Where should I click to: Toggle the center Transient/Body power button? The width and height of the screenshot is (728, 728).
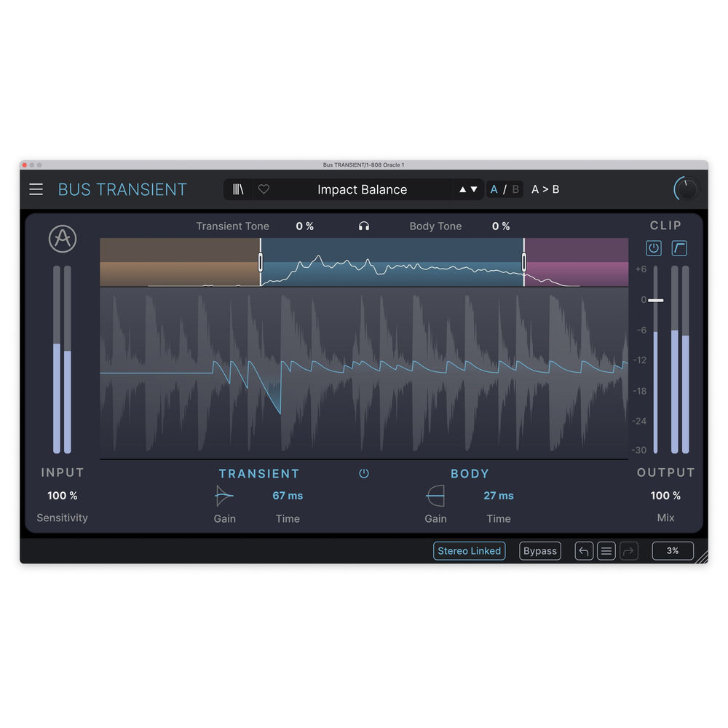364,474
